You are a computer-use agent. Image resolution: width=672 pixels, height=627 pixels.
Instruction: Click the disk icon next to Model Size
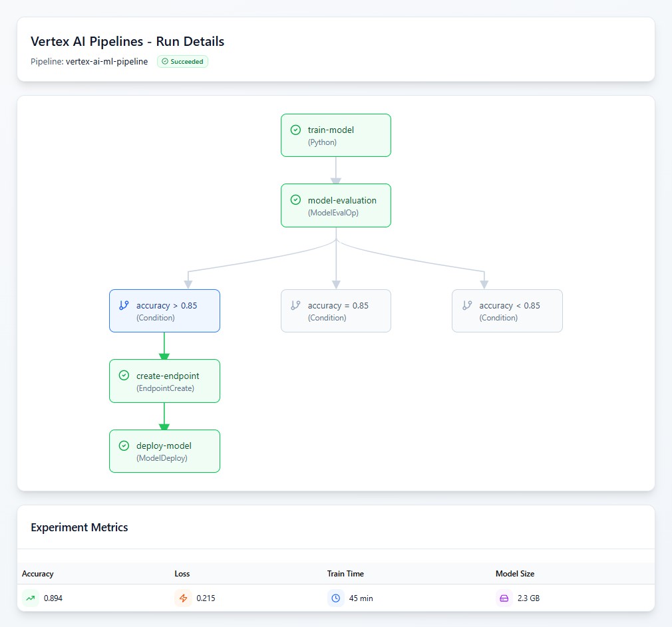point(504,598)
